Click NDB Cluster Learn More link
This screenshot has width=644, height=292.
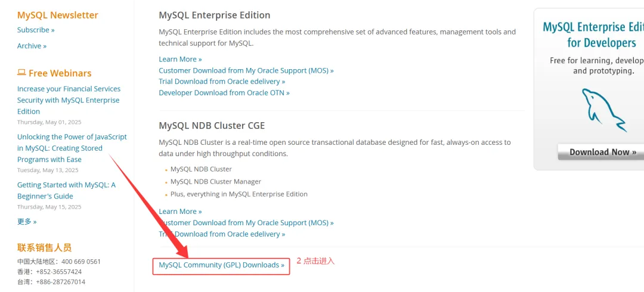coord(180,212)
